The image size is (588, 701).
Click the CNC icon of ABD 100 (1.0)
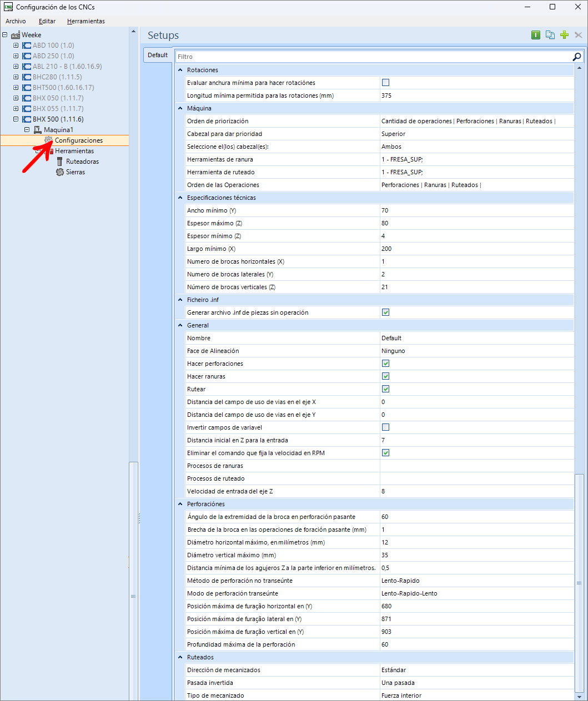27,46
